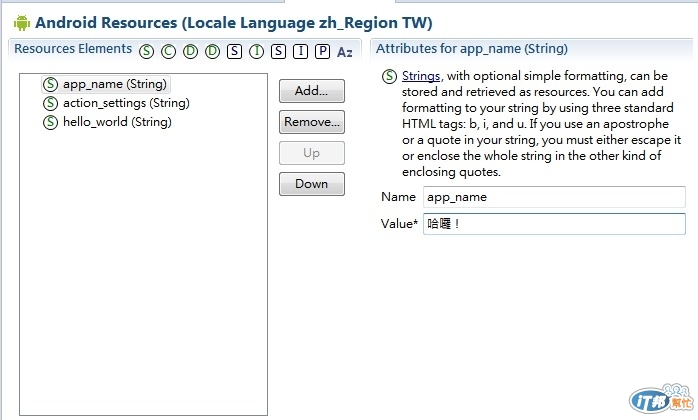Click into the Name text field
This screenshot has height=420, width=698.
pos(554,197)
